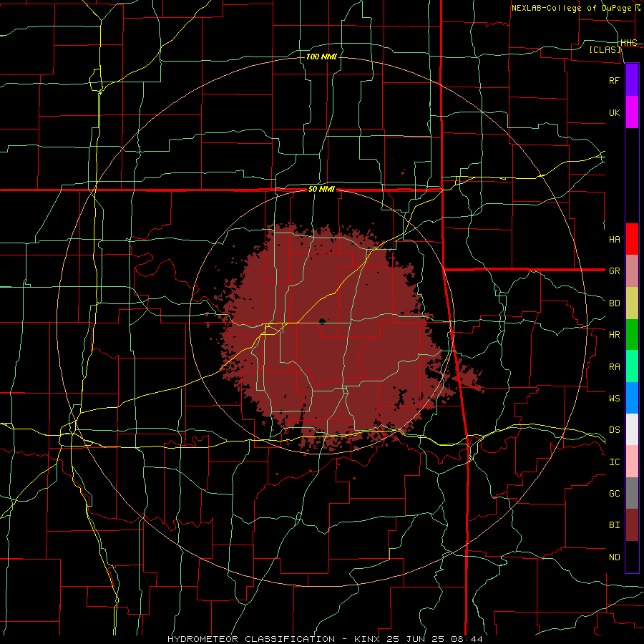
Task: Click the 'HR' legend label text
Action: point(615,335)
